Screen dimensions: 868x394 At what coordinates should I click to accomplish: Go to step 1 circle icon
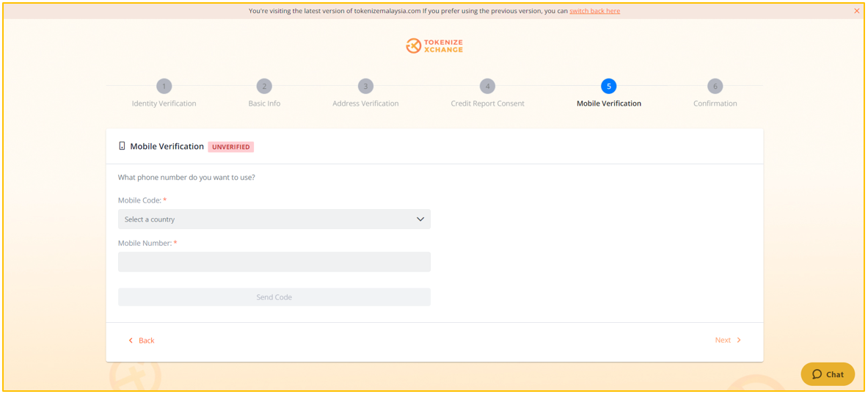click(164, 87)
